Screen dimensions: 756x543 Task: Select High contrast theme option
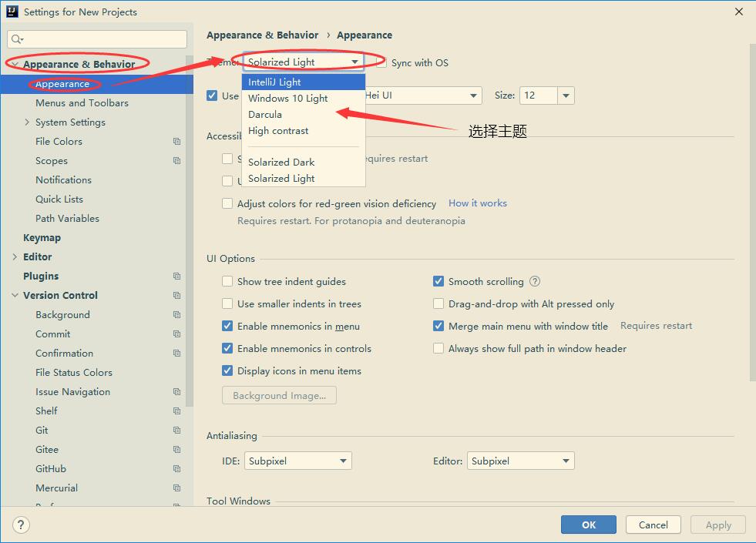304,131
